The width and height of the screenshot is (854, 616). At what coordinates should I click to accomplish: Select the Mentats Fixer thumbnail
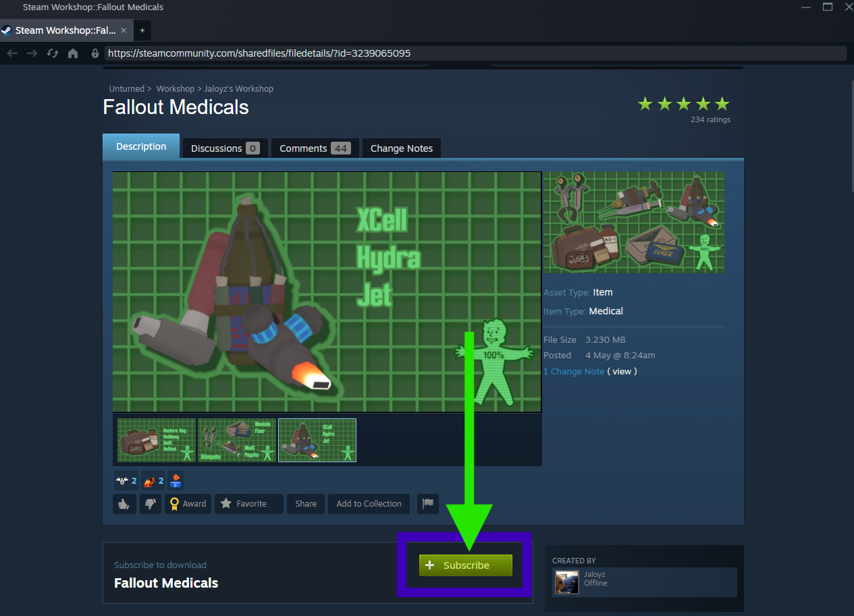(237, 440)
